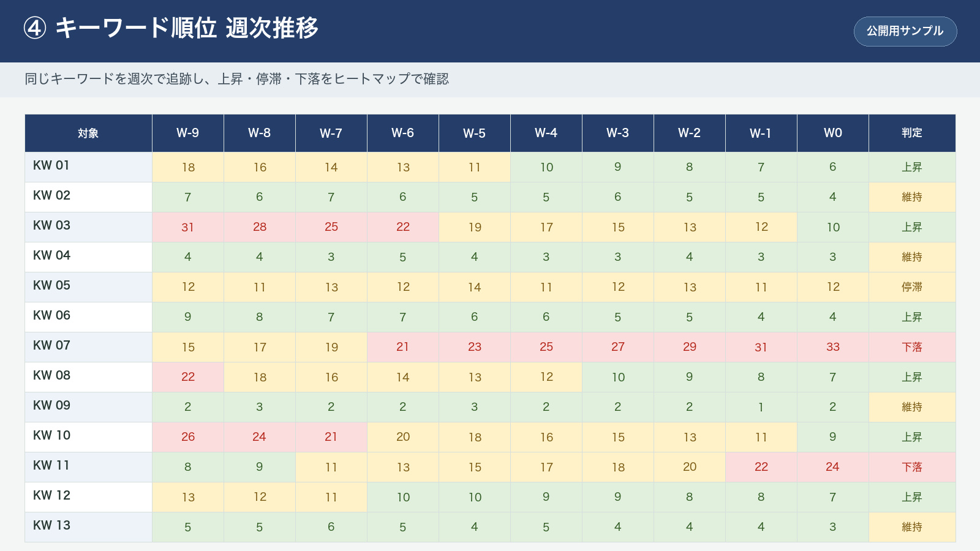The image size is (980, 551).
Task: Click KW 11 判定 cell 下落
Action: pyautogui.click(x=912, y=467)
